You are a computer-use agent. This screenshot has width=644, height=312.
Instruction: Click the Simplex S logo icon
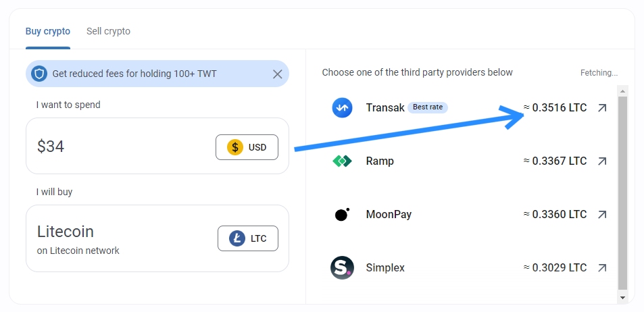pyautogui.click(x=342, y=268)
